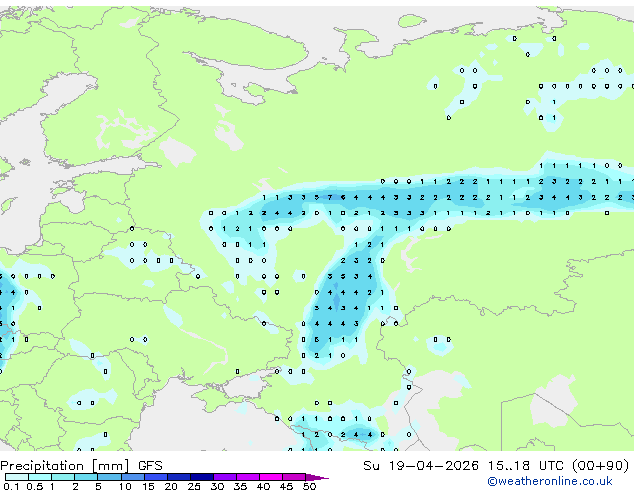Pick the 40–45 mm bright magenta swatch

271,477
